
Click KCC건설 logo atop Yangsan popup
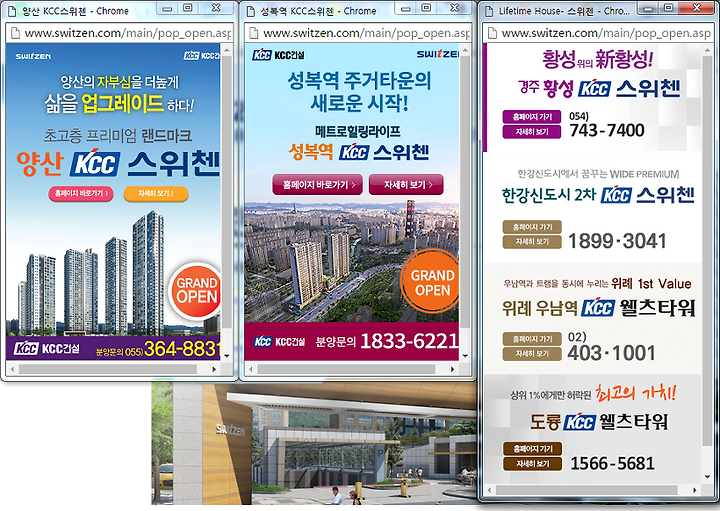202,56
